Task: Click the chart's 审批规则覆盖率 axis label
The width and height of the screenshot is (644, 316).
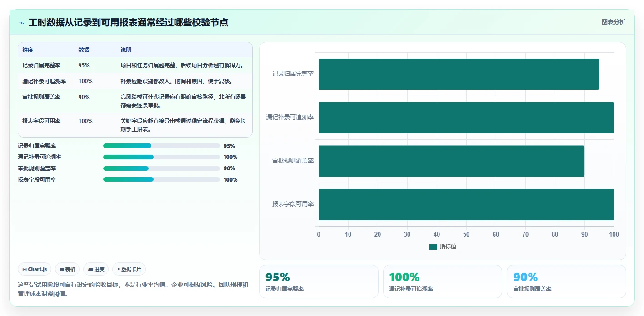Action: [293, 161]
